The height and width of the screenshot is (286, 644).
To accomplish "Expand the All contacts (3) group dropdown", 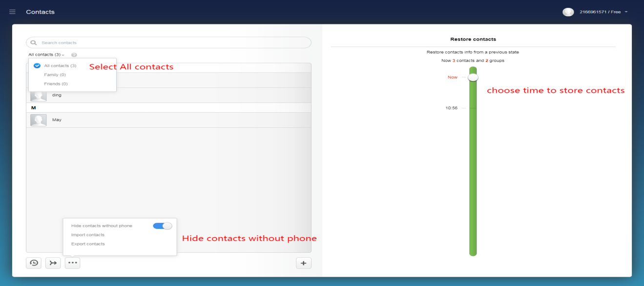I will [46, 55].
